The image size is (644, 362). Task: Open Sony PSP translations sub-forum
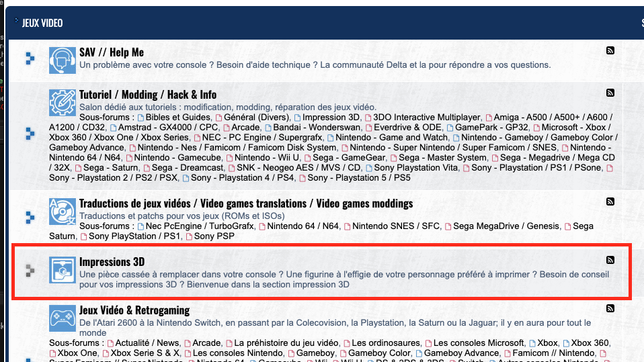[x=214, y=236]
